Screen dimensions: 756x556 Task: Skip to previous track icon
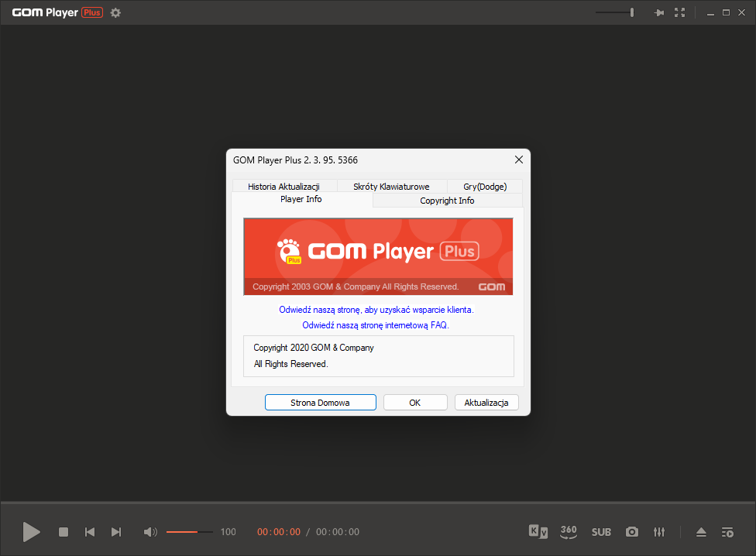90,532
